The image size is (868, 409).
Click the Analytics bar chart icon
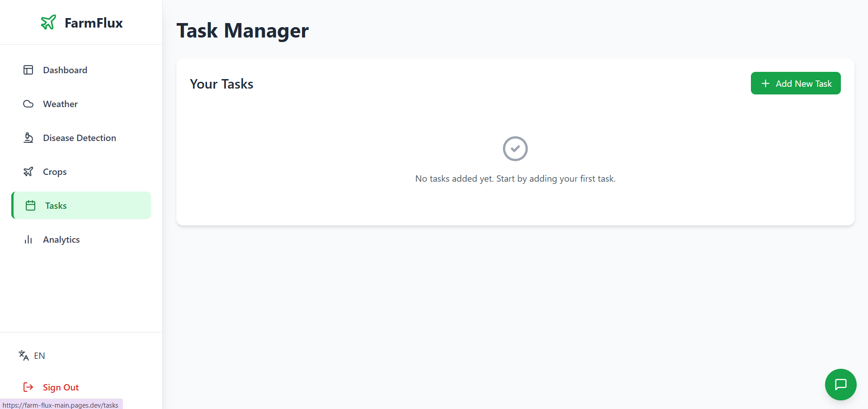[x=28, y=240]
